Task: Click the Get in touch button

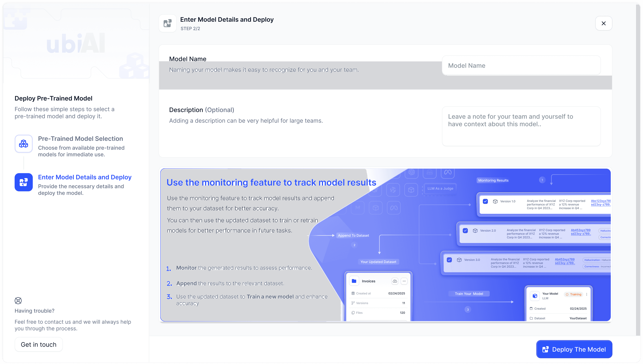Action: pos(39,345)
